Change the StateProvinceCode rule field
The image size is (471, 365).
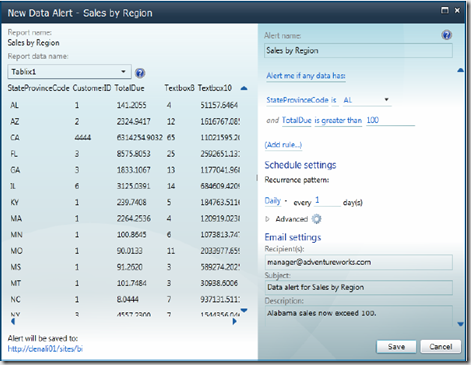tap(297, 100)
